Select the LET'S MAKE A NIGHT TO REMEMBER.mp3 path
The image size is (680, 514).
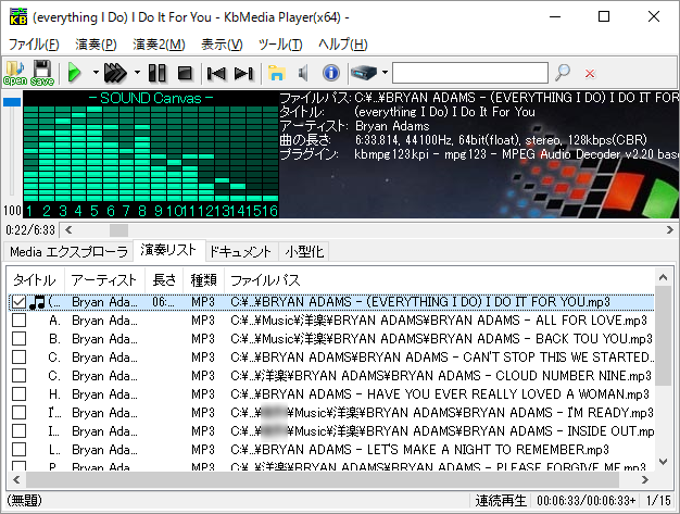tap(420, 449)
